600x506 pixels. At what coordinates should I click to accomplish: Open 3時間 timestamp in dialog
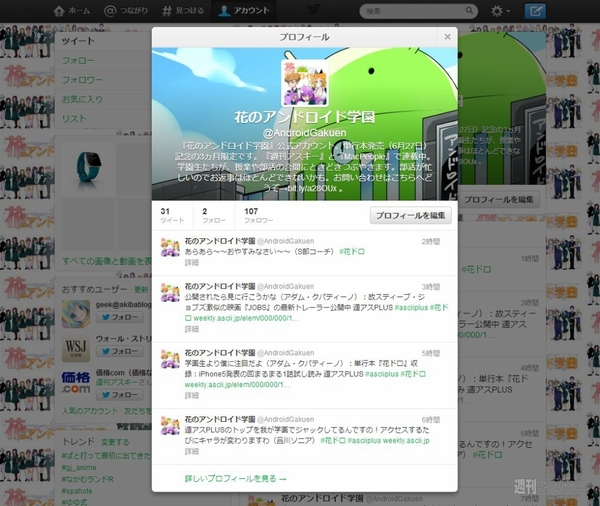tap(431, 287)
